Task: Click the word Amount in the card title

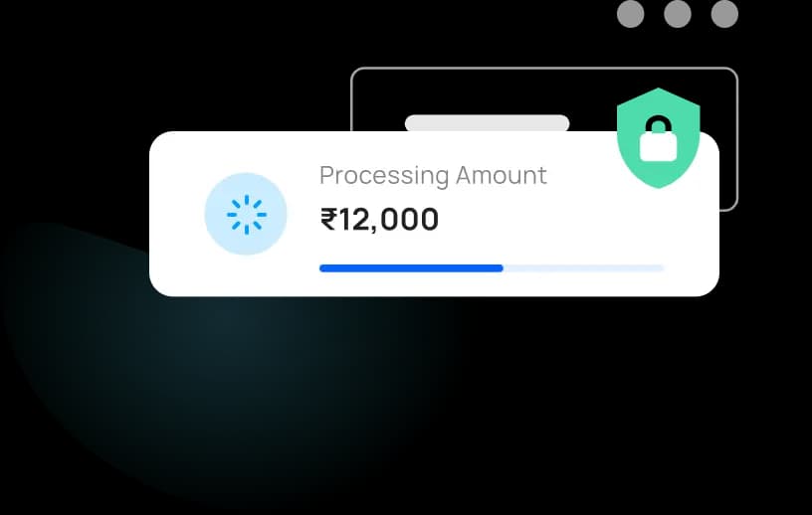Action: pos(502,175)
